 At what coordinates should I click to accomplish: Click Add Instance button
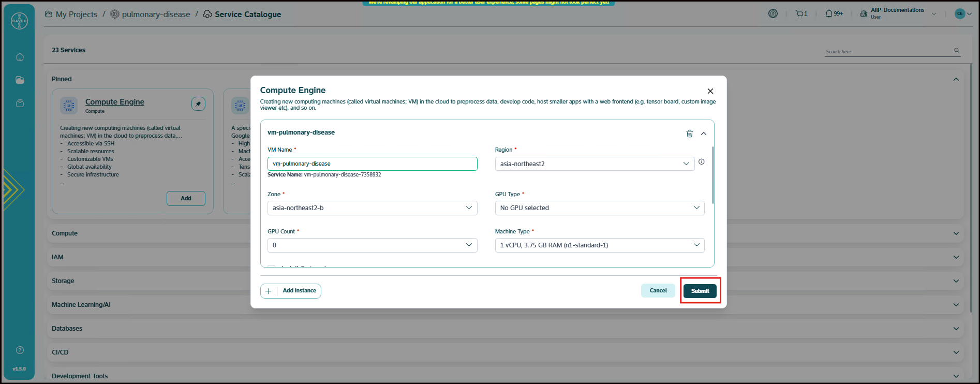[291, 291]
